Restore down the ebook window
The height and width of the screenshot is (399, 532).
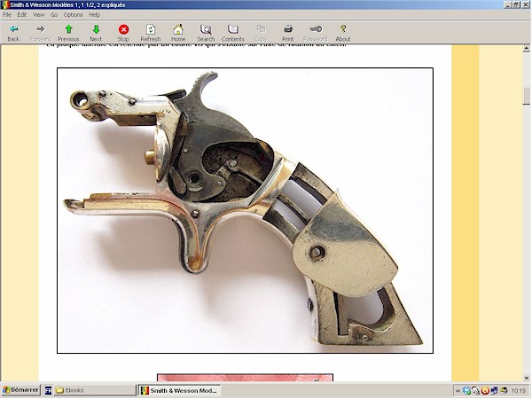(x=516, y=4)
